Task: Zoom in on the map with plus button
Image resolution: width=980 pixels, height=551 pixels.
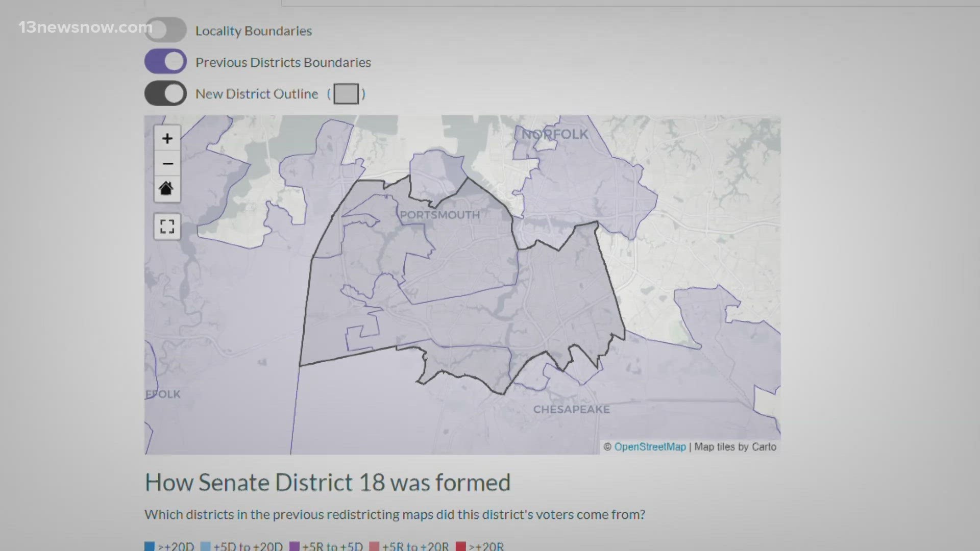Action: (x=167, y=138)
